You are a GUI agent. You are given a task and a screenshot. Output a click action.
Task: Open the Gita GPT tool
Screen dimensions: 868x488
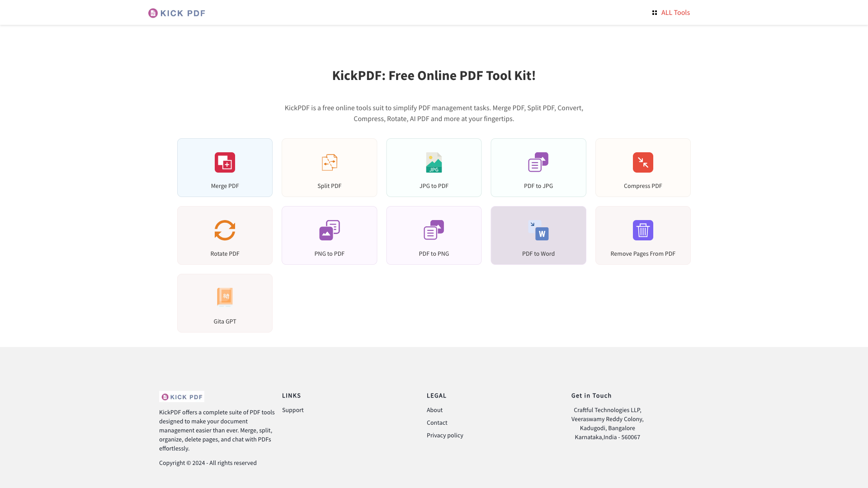pos(225,303)
